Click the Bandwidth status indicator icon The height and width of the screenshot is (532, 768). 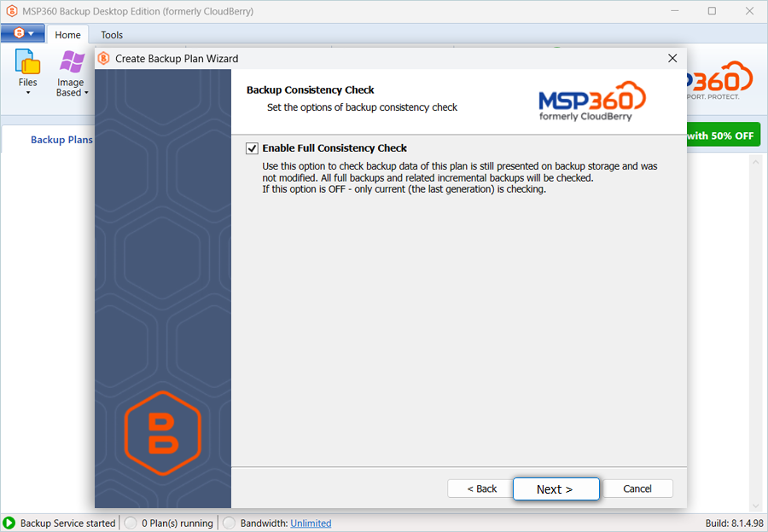[229, 523]
